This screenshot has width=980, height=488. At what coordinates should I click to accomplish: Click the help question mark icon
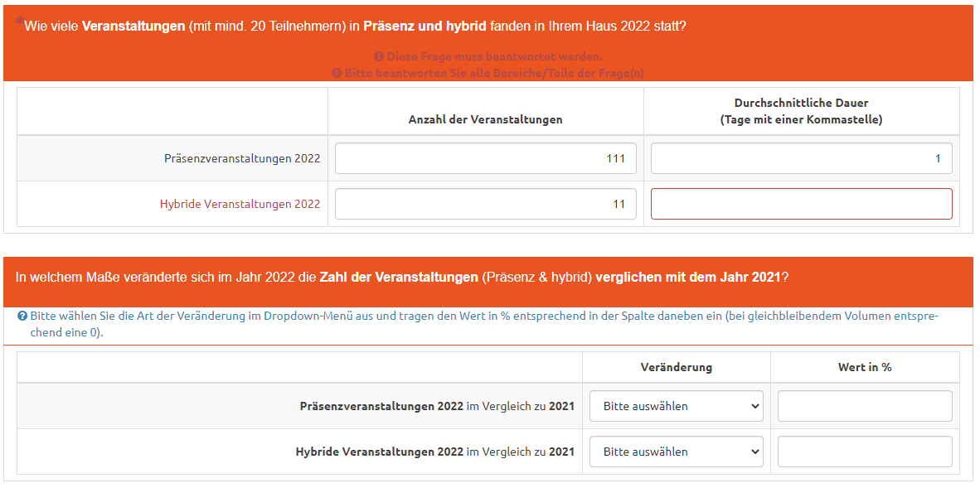click(22, 316)
